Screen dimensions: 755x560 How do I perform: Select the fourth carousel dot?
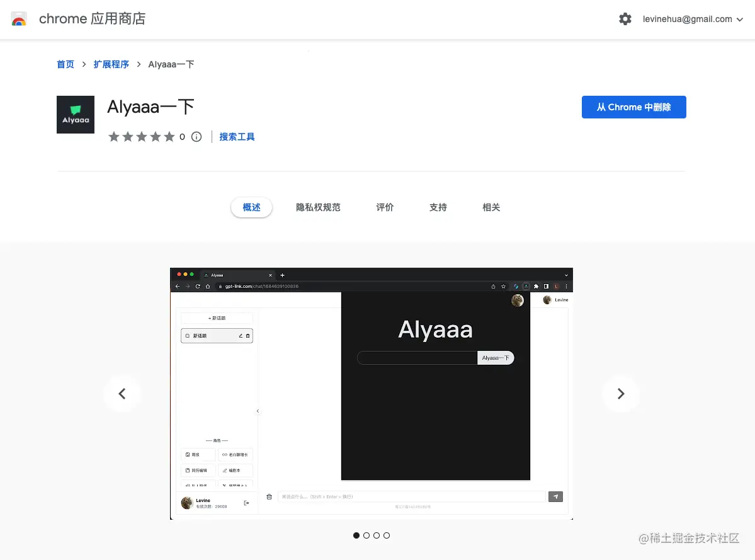[x=387, y=535]
